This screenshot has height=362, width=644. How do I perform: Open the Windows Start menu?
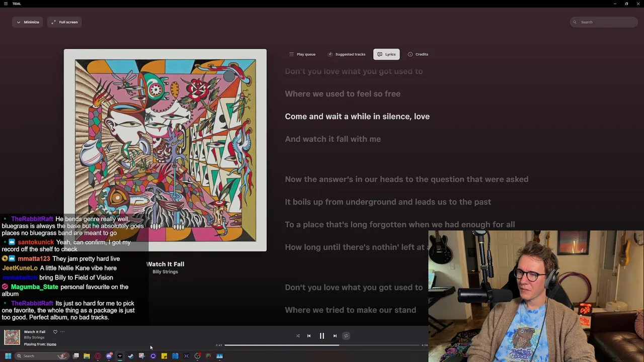(8, 356)
